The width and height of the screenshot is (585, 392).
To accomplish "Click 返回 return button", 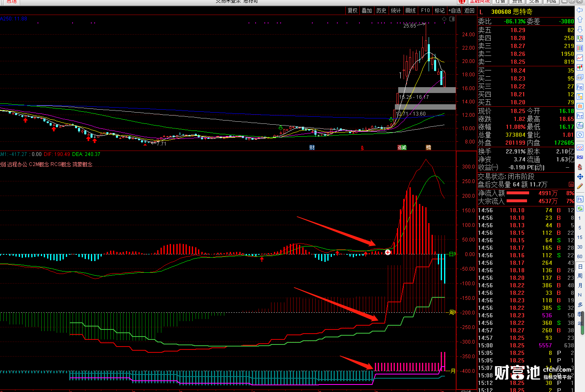I will click(x=470, y=10).
